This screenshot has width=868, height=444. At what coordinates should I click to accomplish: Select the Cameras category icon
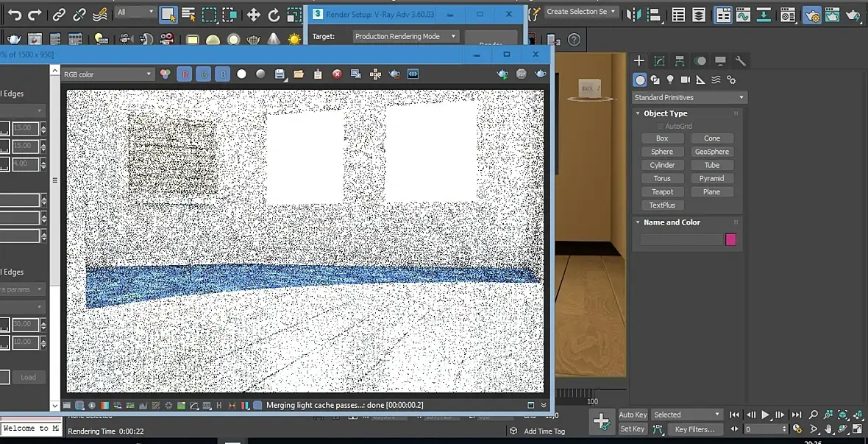686,80
